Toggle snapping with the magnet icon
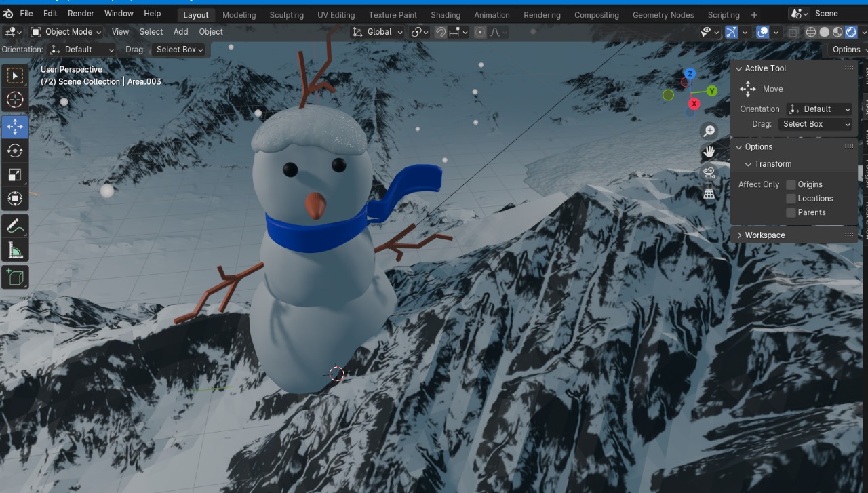Image resolution: width=868 pixels, height=493 pixels. (x=439, y=32)
